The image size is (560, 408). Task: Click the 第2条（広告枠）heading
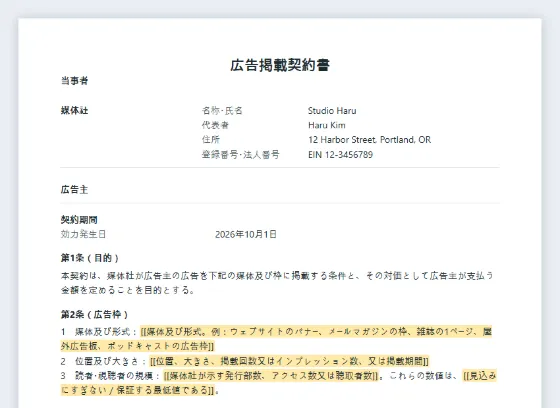click(94, 315)
